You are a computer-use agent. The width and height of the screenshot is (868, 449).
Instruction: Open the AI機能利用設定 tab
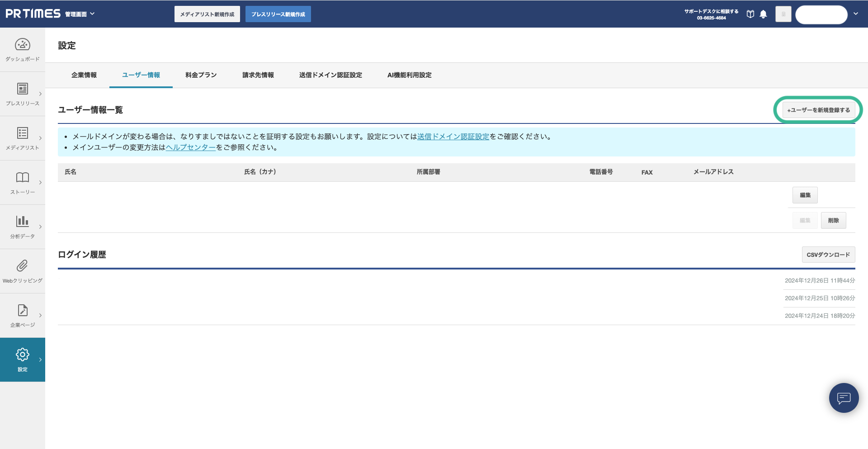pyautogui.click(x=409, y=75)
